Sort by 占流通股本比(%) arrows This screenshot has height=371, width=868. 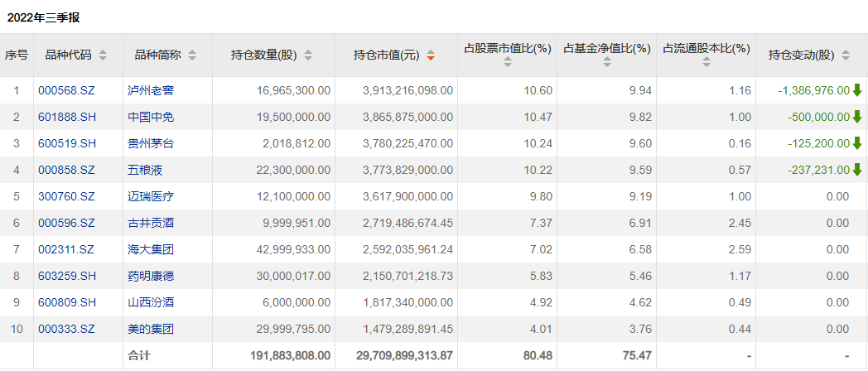pyautogui.click(x=706, y=63)
